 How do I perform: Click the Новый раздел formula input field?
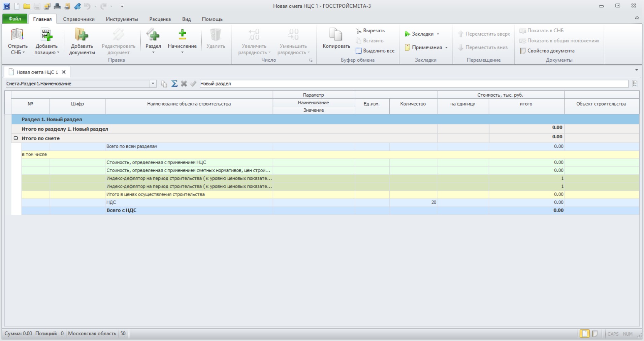pos(414,83)
